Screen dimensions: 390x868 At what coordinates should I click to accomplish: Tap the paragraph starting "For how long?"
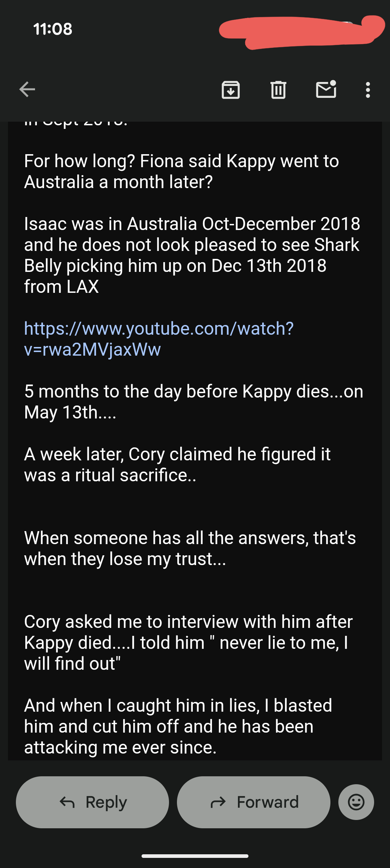coord(181,171)
